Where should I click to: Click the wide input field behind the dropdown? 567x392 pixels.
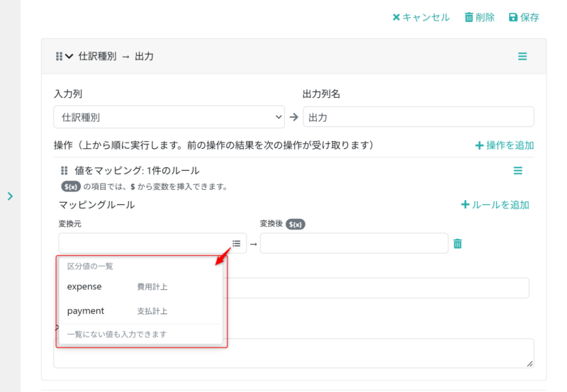(376, 288)
